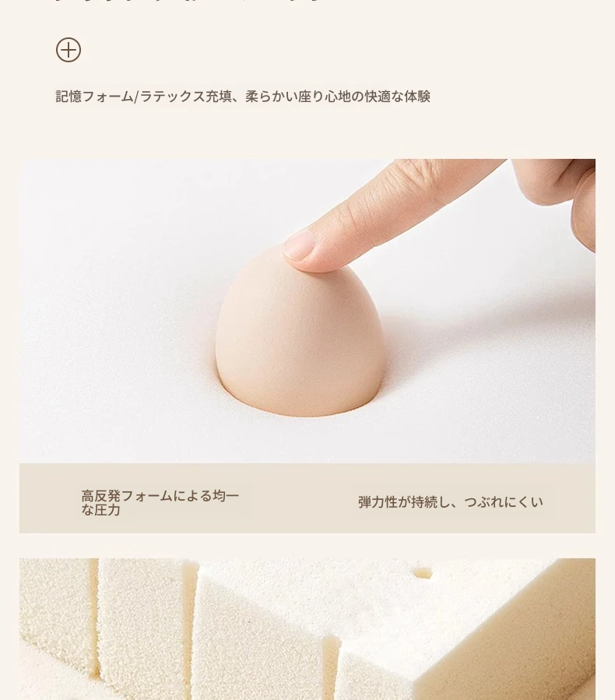This screenshot has height=700, width=615.
Task: Tap the fingernail on the pressing finger
Action: (299, 244)
